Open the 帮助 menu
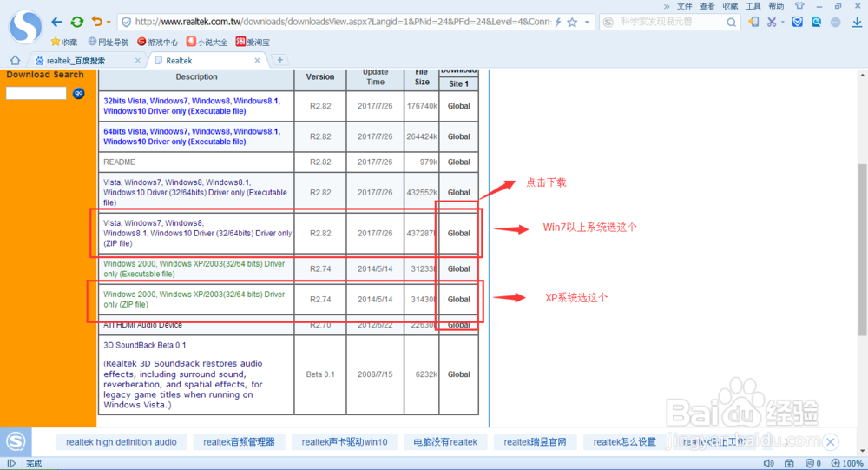Viewport: 868px width, 470px height. tap(776, 6)
